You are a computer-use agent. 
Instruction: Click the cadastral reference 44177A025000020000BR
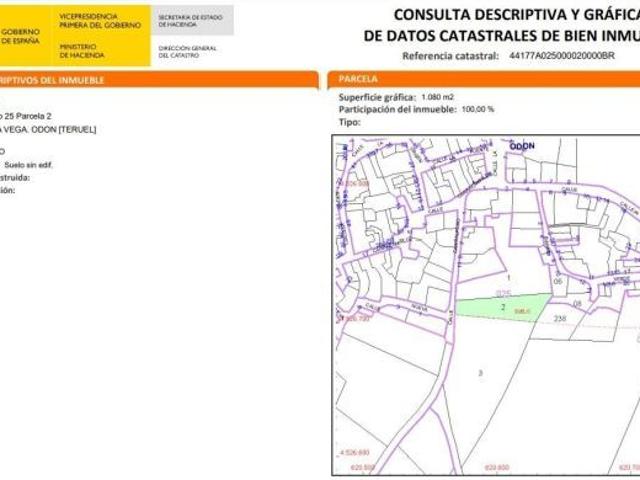(x=562, y=56)
